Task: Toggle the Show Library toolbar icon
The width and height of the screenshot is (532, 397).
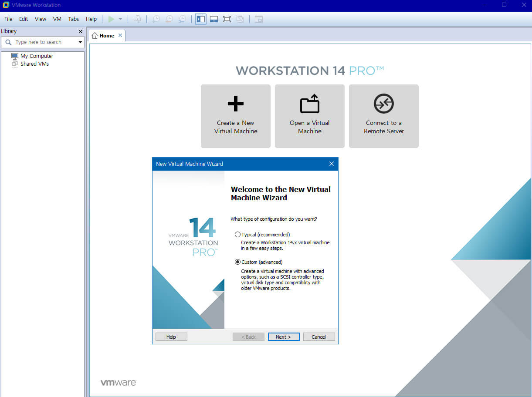Action: 201,19
